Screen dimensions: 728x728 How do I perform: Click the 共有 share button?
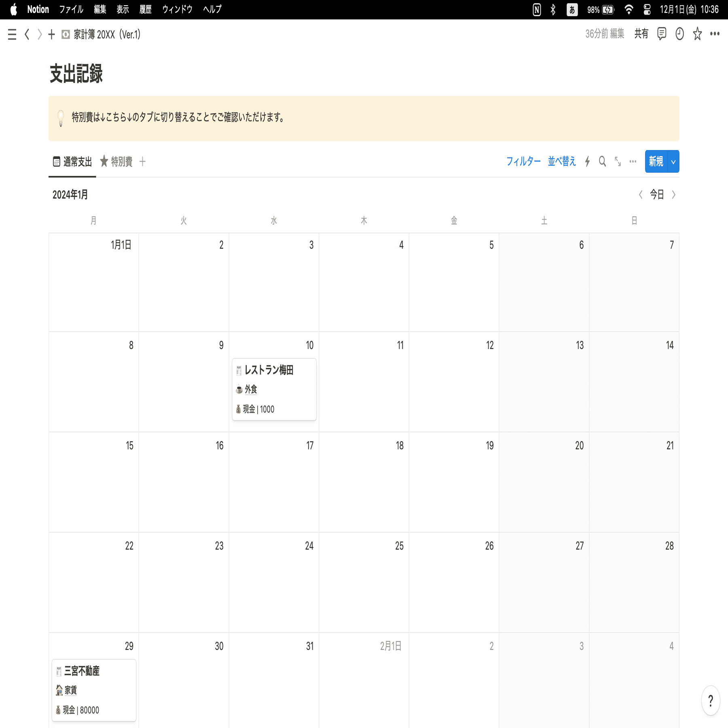coord(641,34)
